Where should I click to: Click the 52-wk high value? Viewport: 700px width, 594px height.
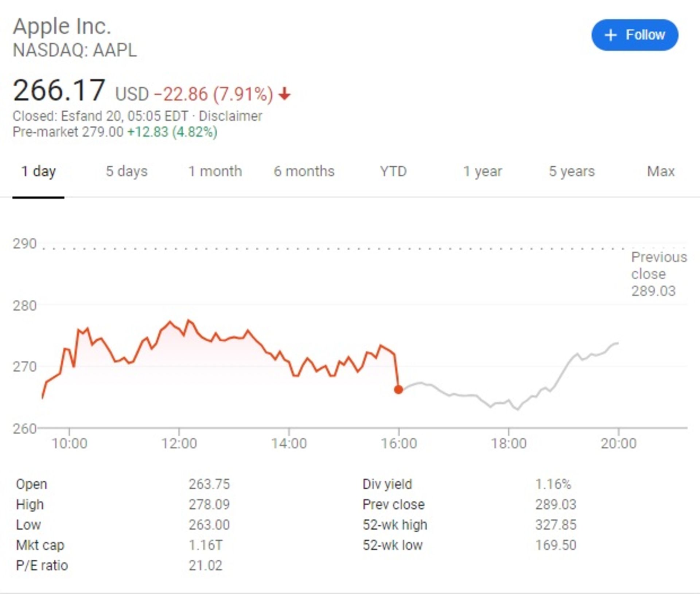(x=555, y=525)
